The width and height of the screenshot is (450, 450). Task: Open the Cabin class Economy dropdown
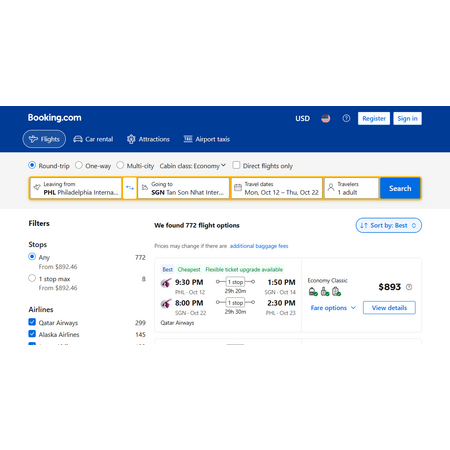point(193,166)
